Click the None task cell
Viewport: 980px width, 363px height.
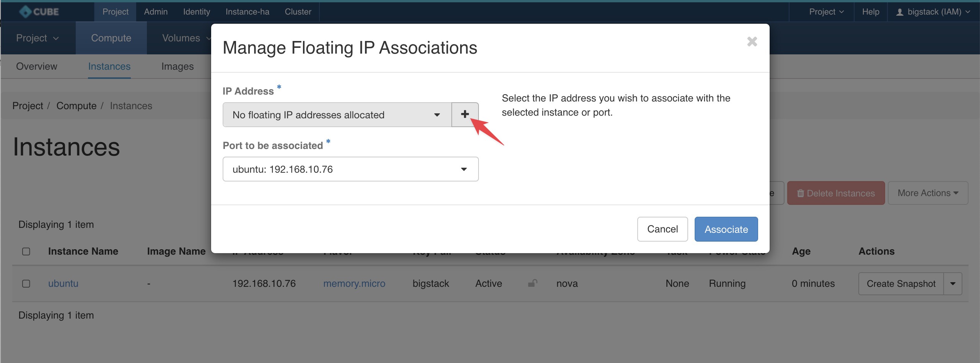point(677,283)
